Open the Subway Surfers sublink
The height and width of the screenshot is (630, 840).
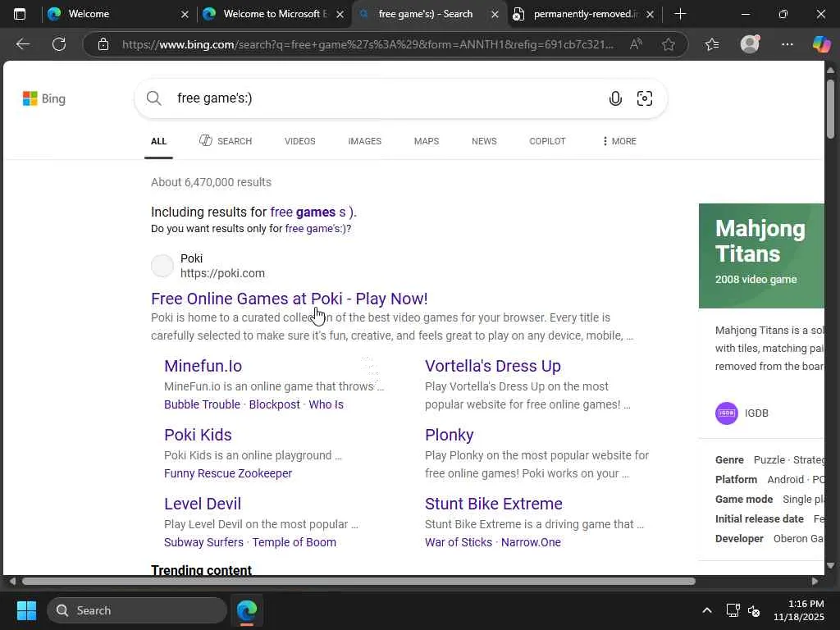[x=203, y=542]
